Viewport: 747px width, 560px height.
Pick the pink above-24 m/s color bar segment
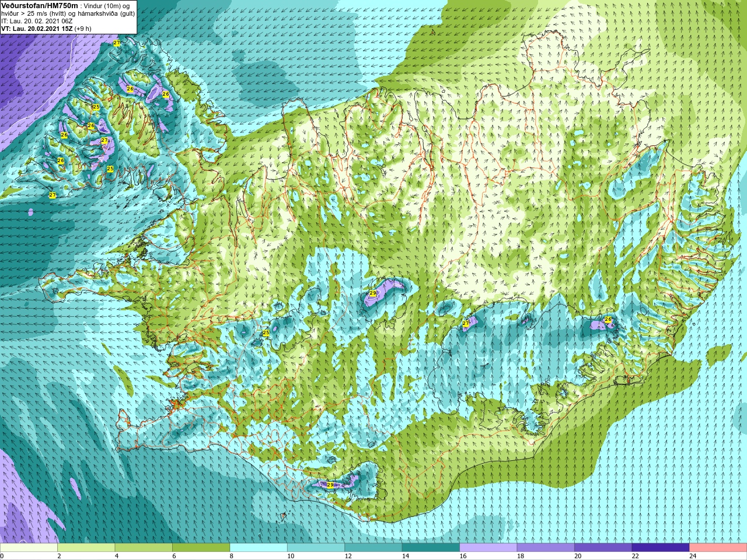tap(718, 548)
